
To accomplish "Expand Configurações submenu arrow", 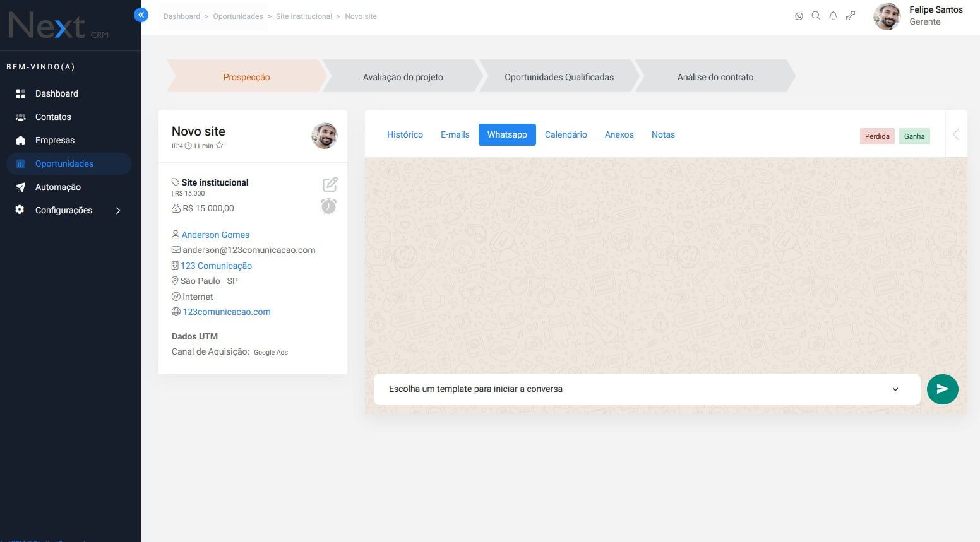I will pos(118,211).
